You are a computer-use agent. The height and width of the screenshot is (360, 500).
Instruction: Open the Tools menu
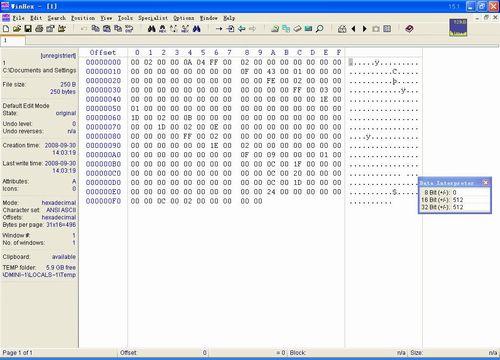[125, 18]
